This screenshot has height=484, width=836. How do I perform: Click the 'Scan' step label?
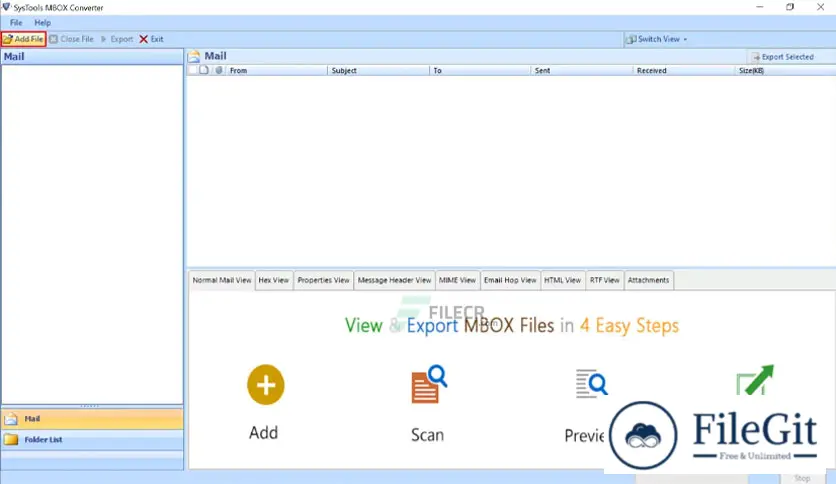point(427,435)
